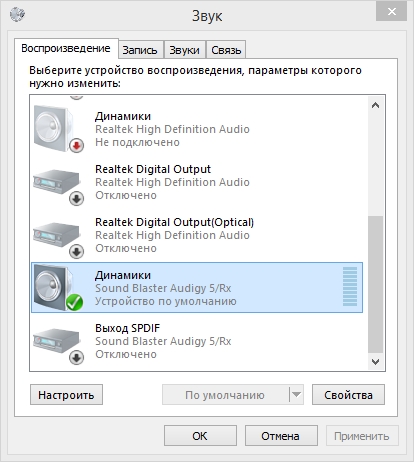Open the dropdown arrow beside По умолчанию

pyautogui.click(x=296, y=395)
